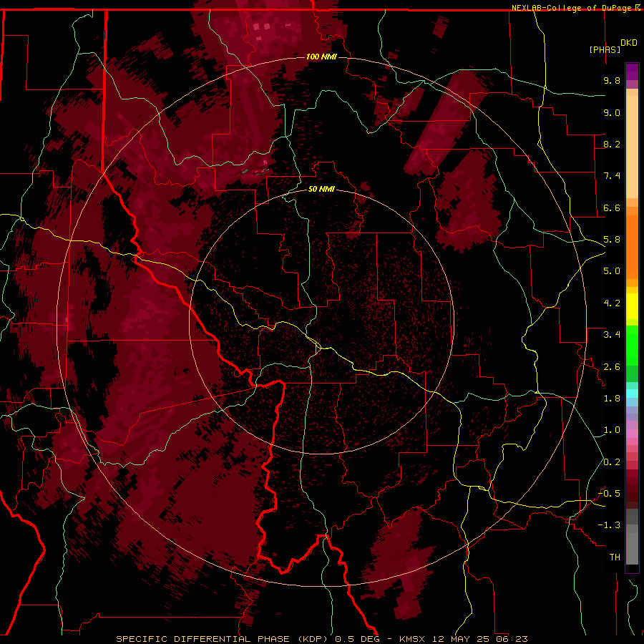Click the 1.0 scale value
The image size is (644, 644).
coord(612,430)
